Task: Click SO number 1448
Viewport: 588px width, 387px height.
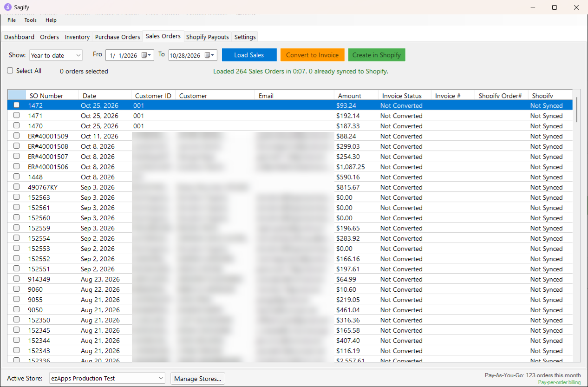Action: [x=35, y=177]
